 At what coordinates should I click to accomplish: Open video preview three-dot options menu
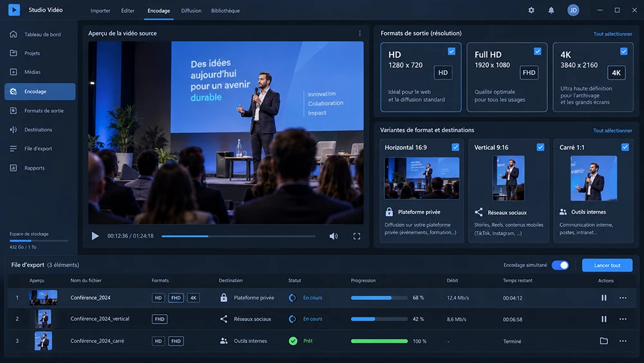(360, 34)
